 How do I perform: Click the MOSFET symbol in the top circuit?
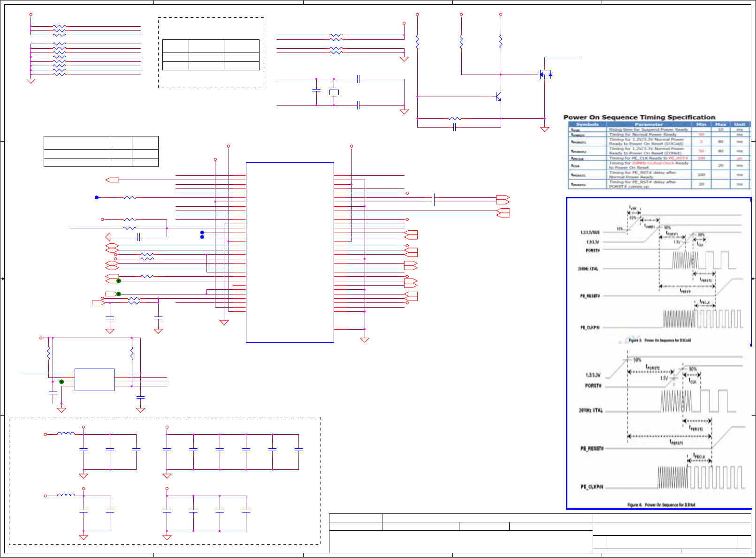pyautogui.click(x=544, y=75)
